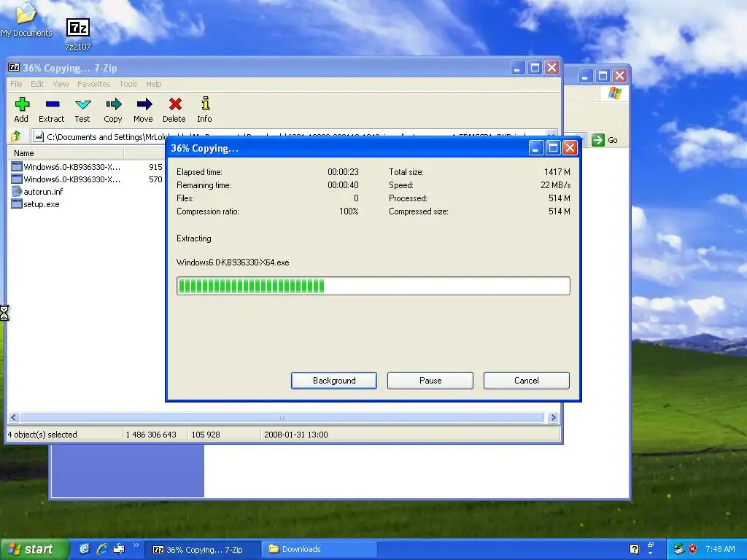The width and height of the screenshot is (747, 560).
Task: Click the scrollbar right arrow in file list
Action: click(553, 418)
